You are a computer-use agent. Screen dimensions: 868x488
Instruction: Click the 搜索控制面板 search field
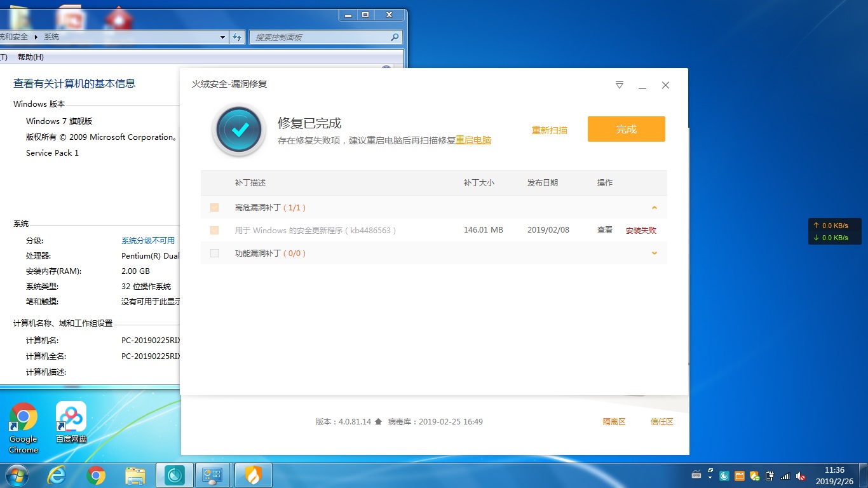pos(326,37)
